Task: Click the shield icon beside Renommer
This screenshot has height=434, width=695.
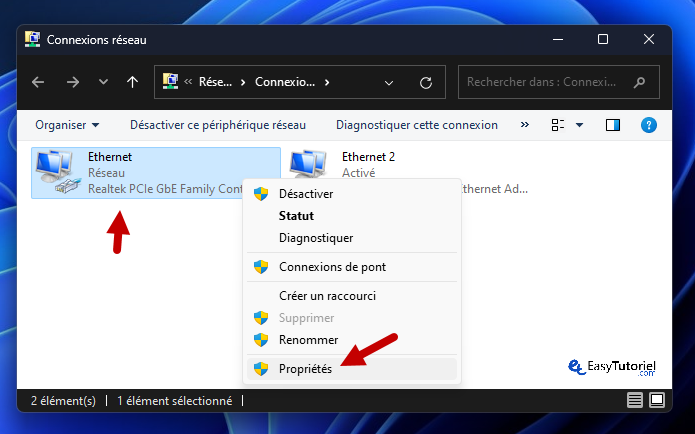Action: 261,340
